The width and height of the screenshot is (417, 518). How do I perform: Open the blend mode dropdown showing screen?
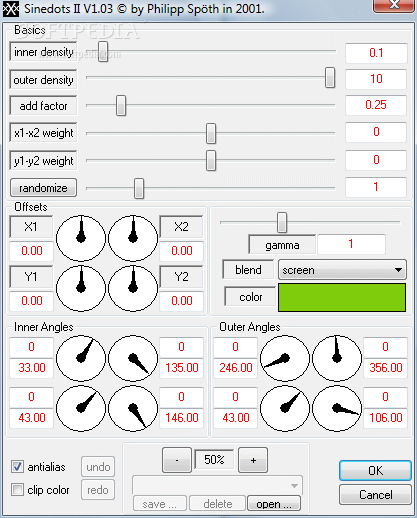click(342, 270)
